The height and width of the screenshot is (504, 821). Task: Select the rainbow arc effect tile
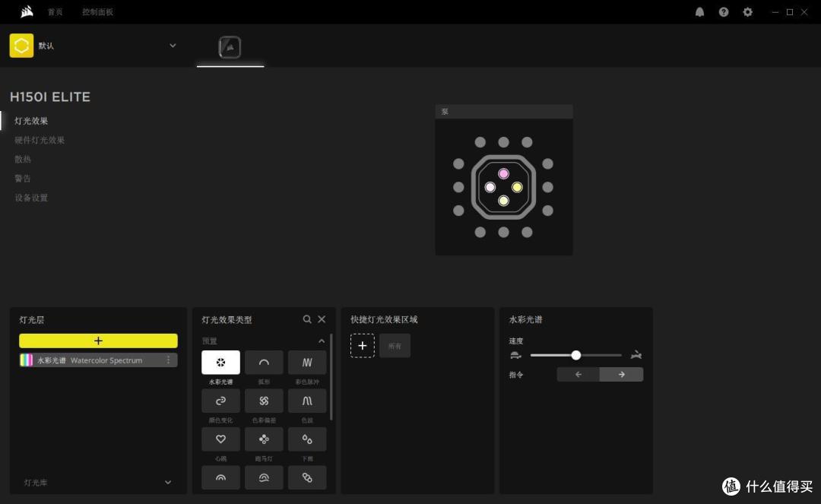pos(220,477)
